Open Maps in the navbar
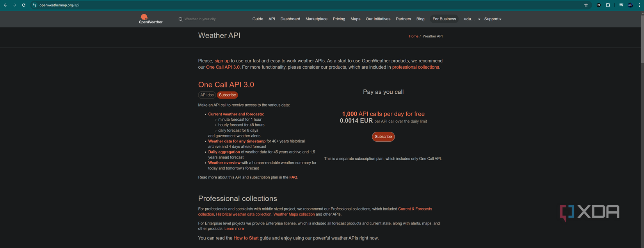The width and height of the screenshot is (644, 248). coord(355,19)
